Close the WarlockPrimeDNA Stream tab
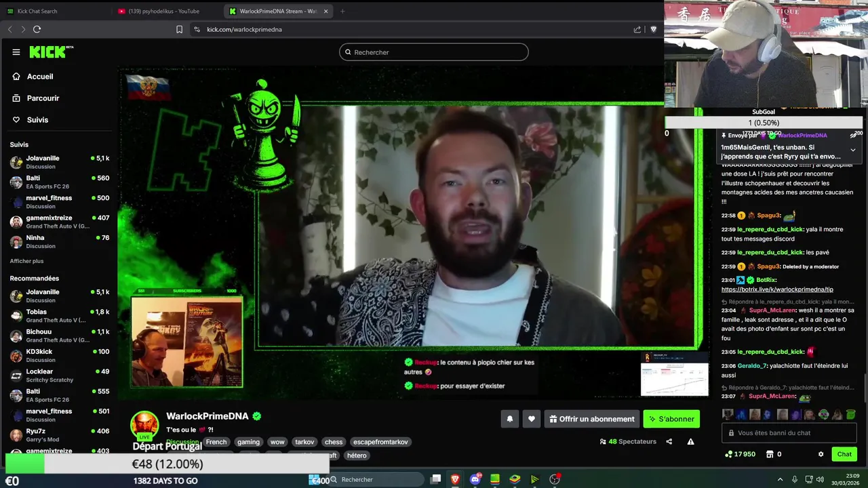868x488 pixels. (326, 11)
